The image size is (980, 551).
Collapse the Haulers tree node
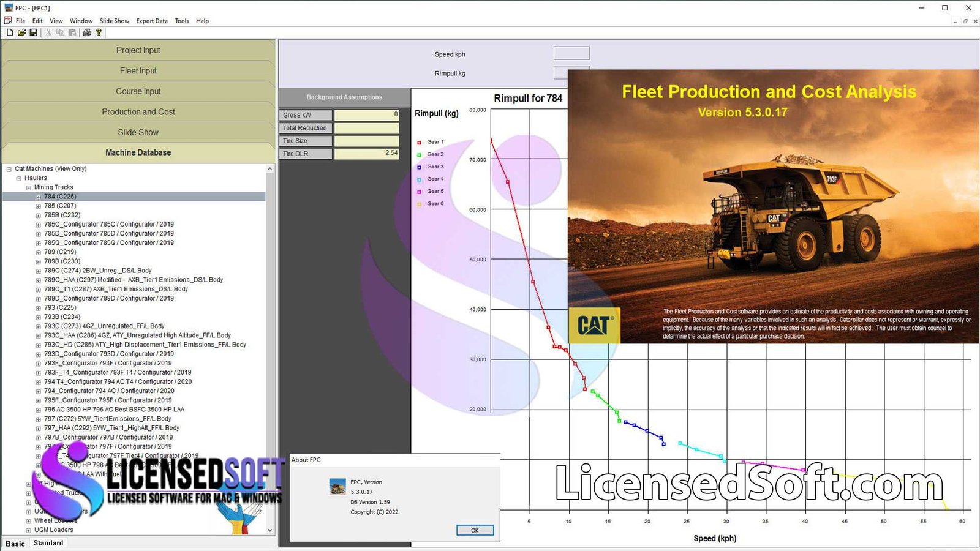[x=19, y=178]
